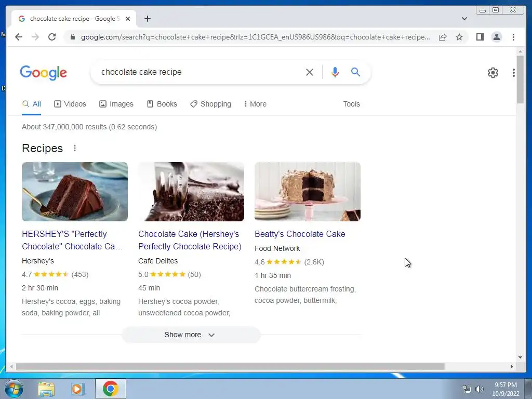Viewport: 532px width, 399px height.
Task: Click the horizontal scrollbar thumb
Action: pyautogui.click(x=230, y=366)
